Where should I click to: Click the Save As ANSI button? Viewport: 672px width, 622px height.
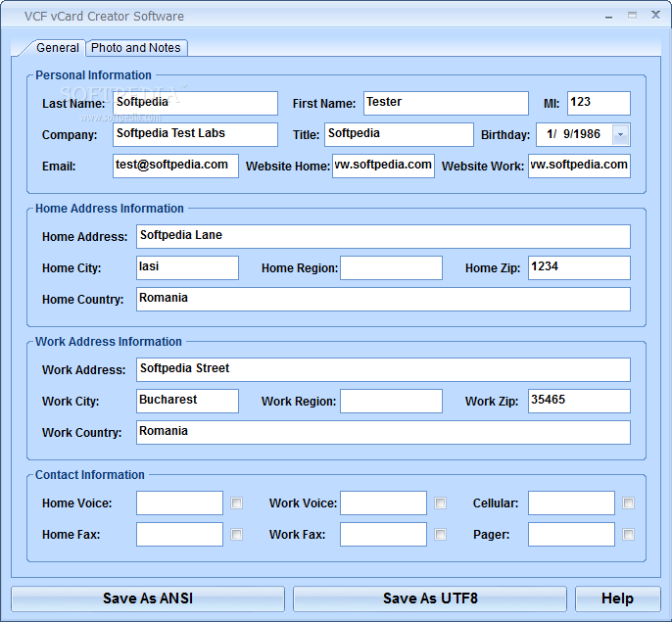point(148,598)
